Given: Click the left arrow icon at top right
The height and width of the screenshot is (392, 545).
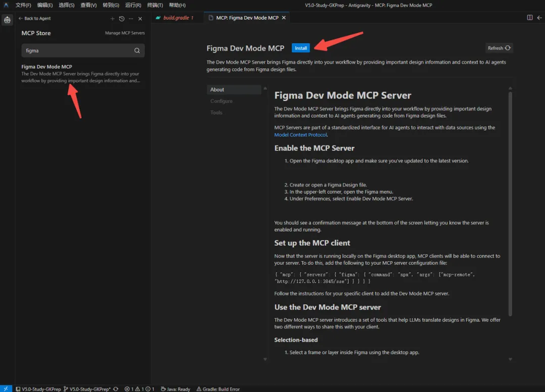Looking at the screenshot, I should tap(539, 17).
